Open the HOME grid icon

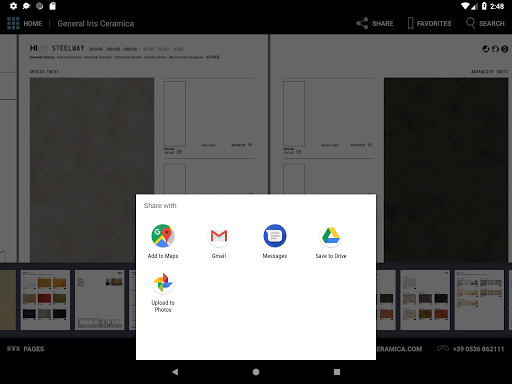tap(13, 23)
